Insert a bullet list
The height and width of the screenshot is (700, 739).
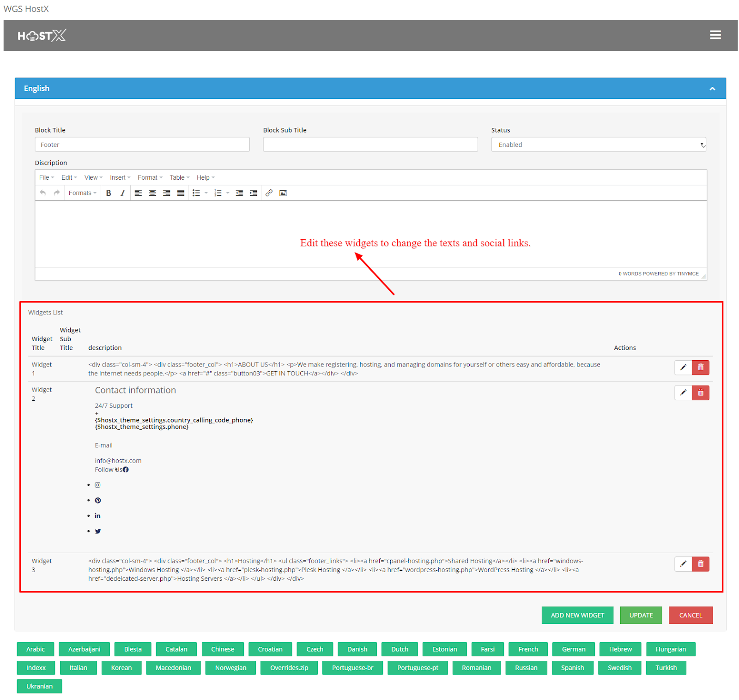tap(196, 193)
